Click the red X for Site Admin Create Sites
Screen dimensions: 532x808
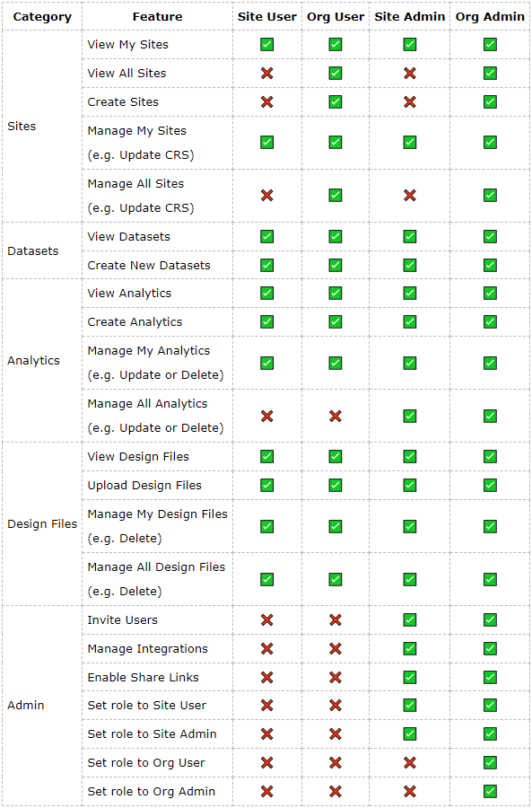409,102
